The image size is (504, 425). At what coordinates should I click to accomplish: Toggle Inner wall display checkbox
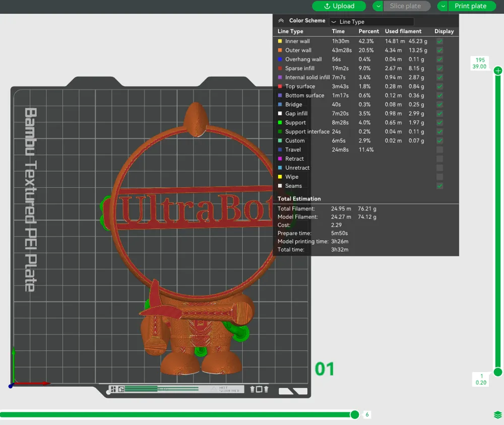point(439,41)
